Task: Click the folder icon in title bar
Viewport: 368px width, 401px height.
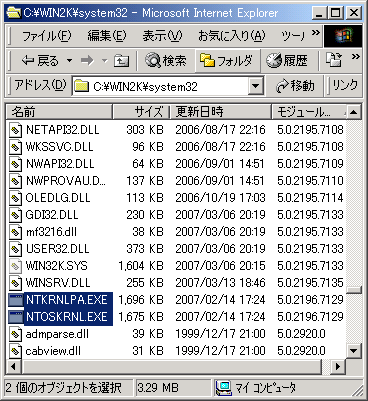Action: 13,13
